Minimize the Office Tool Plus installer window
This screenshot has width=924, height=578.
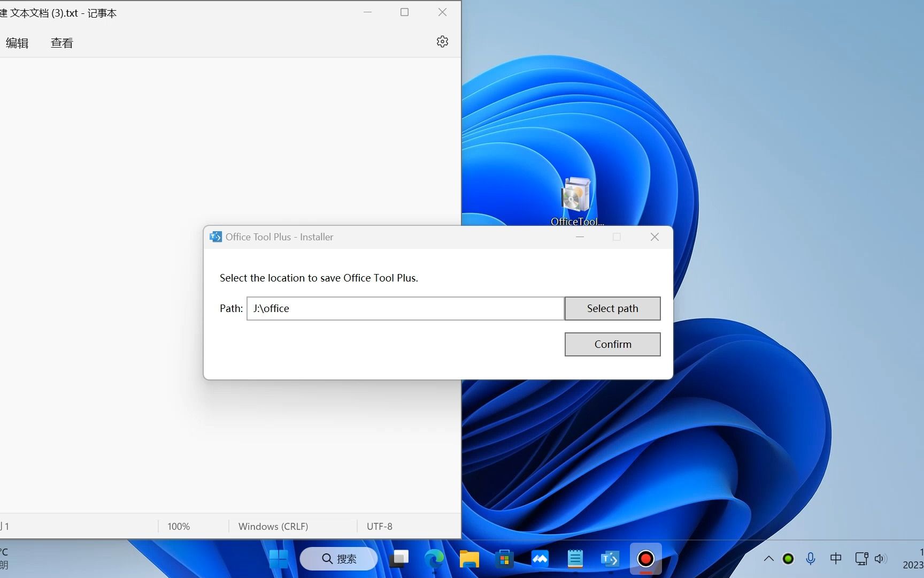pos(580,237)
